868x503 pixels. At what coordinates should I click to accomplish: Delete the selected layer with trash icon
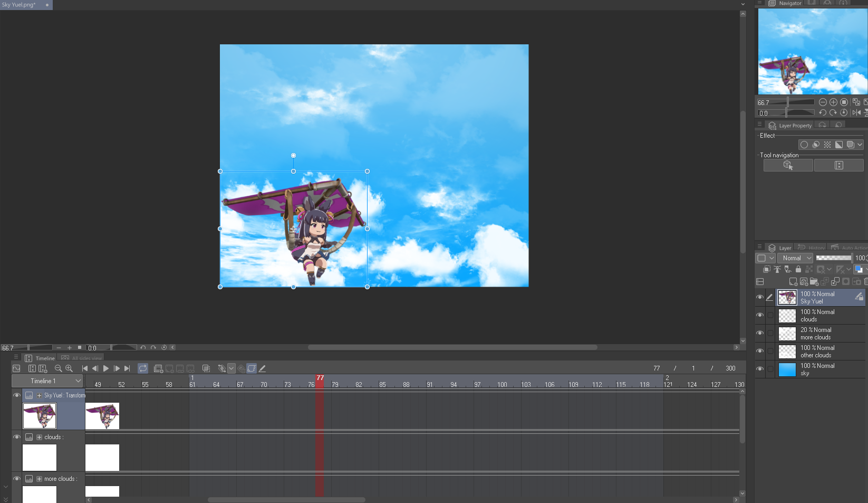coord(866,282)
